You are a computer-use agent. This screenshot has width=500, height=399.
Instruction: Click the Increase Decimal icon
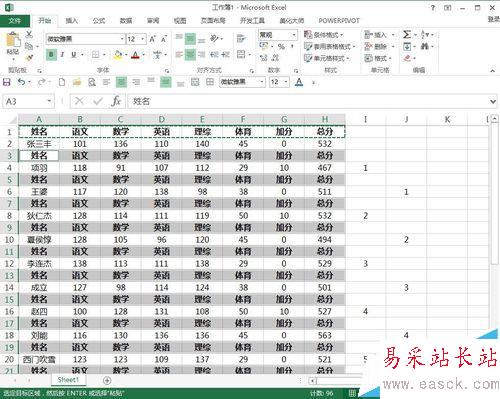coord(264,58)
